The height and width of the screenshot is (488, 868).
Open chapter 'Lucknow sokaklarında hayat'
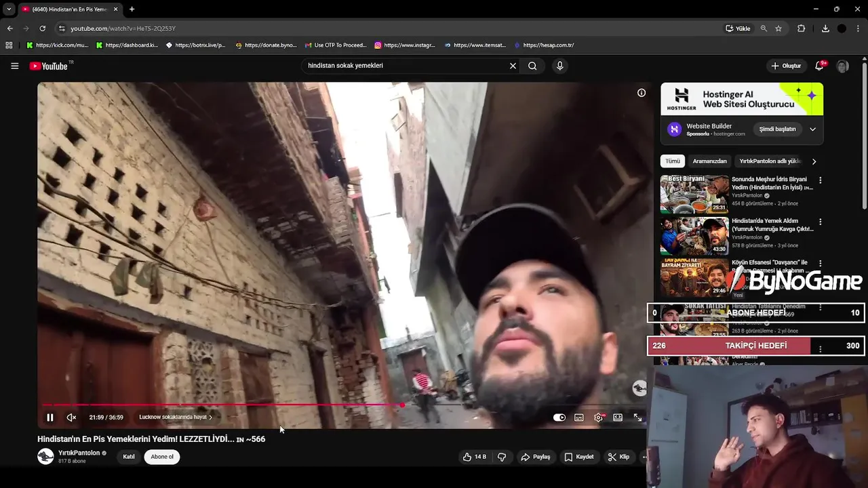coord(176,418)
